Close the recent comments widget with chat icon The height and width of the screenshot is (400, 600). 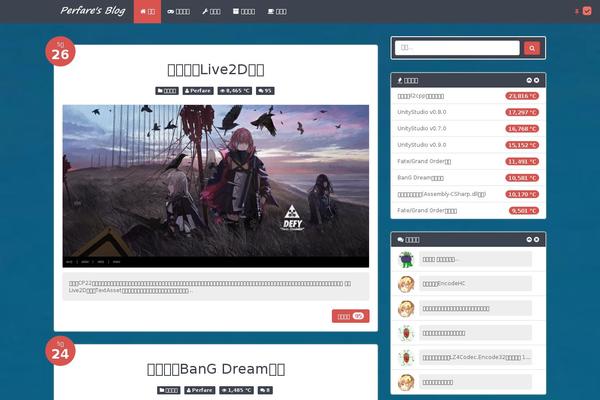pos(536,240)
